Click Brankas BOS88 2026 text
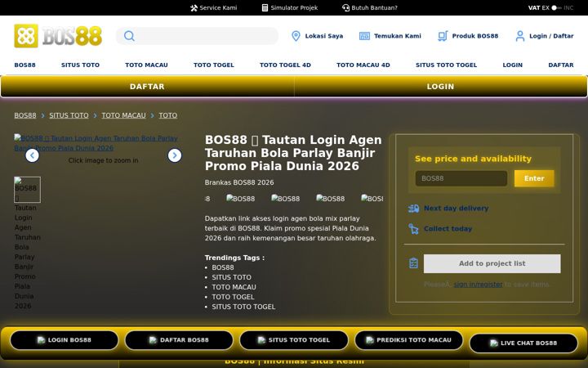588x368 pixels. pos(239,182)
